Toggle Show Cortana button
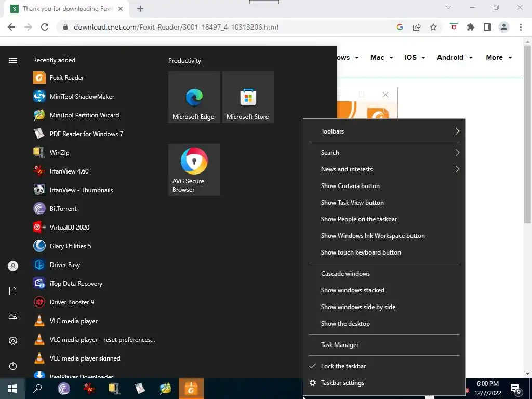Viewport: 532px width, 399px height. pyautogui.click(x=384, y=186)
